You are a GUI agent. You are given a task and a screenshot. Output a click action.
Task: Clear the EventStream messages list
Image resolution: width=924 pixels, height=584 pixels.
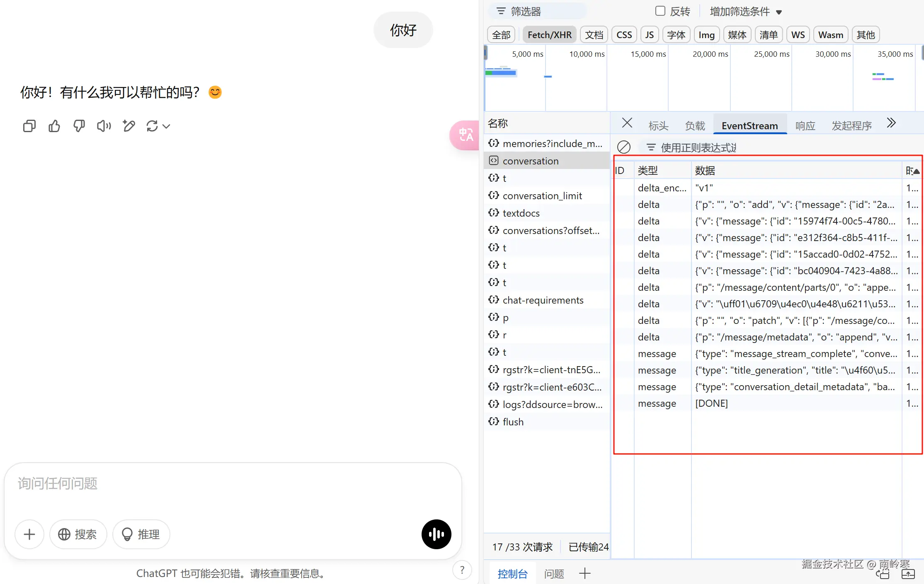tap(623, 147)
